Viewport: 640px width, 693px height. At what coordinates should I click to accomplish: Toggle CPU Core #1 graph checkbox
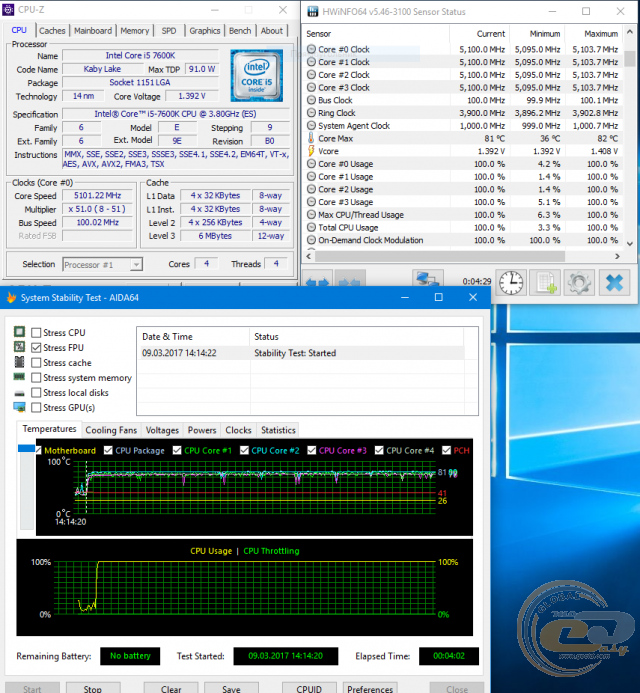click(177, 450)
